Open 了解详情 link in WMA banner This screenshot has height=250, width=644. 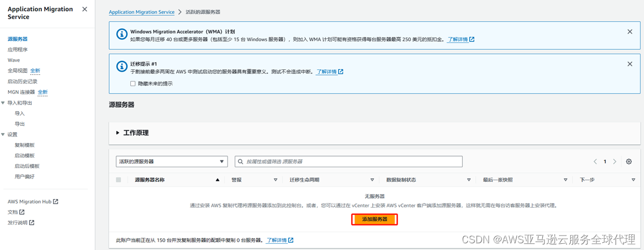click(x=457, y=40)
